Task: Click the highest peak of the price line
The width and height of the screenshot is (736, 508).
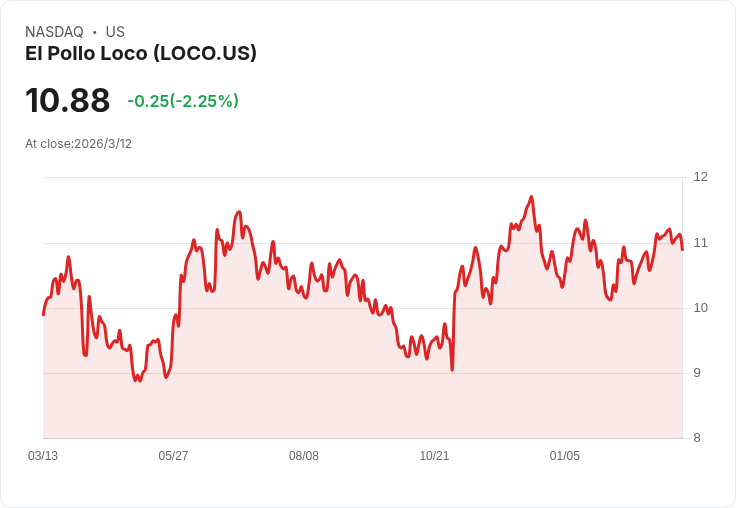Action: pyautogui.click(x=531, y=197)
